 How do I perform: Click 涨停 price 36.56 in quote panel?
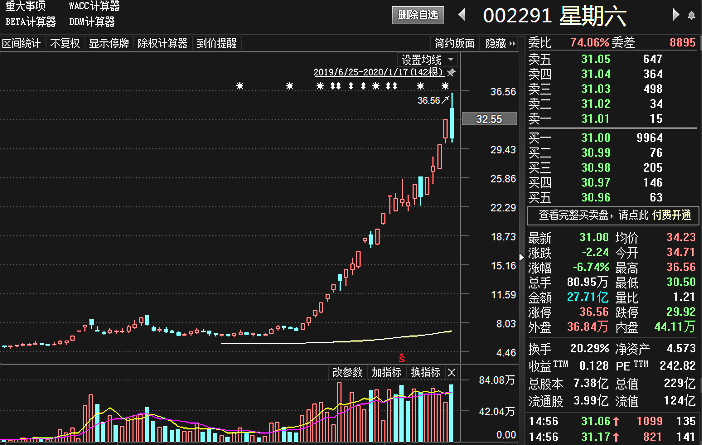point(594,312)
